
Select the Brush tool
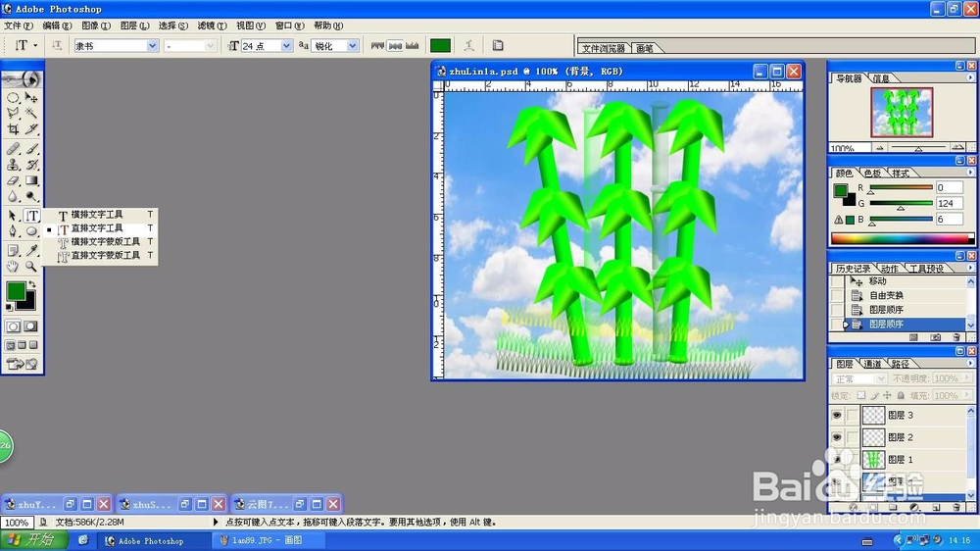coord(31,149)
